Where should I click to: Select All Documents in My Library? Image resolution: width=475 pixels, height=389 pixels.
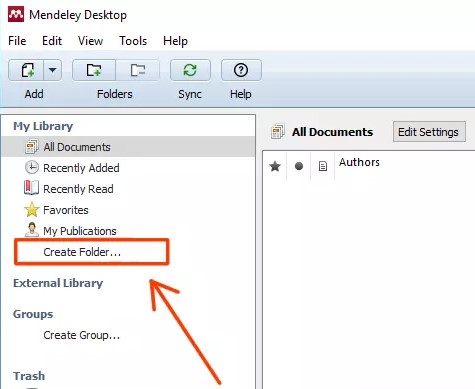coord(128,147)
